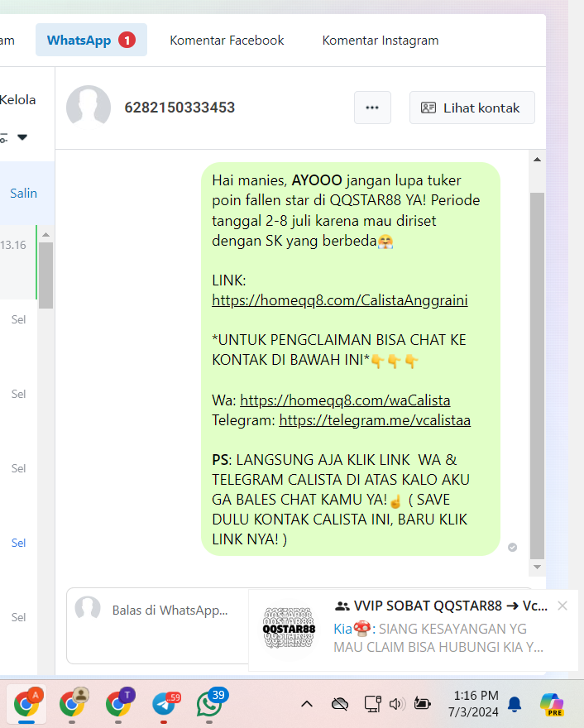Image resolution: width=584 pixels, height=728 pixels.
Task: Open clock showing 1:16 PM 7/3/2024
Action: [473, 703]
